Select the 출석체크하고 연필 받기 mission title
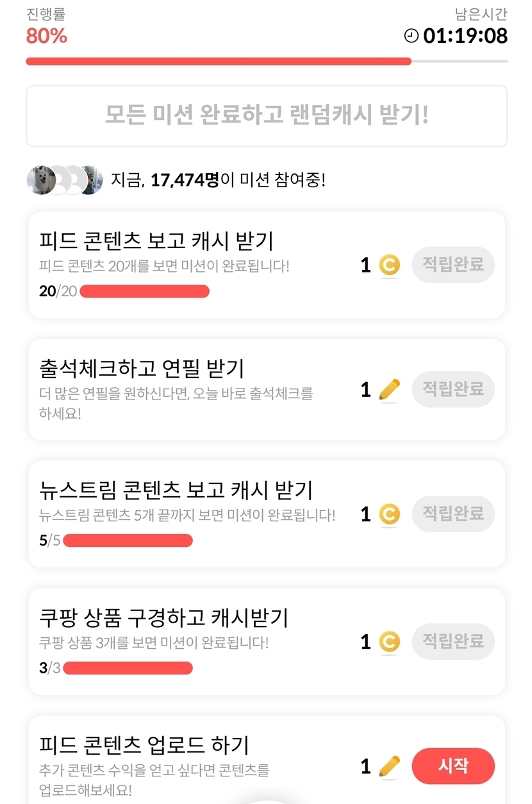 coord(142,369)
